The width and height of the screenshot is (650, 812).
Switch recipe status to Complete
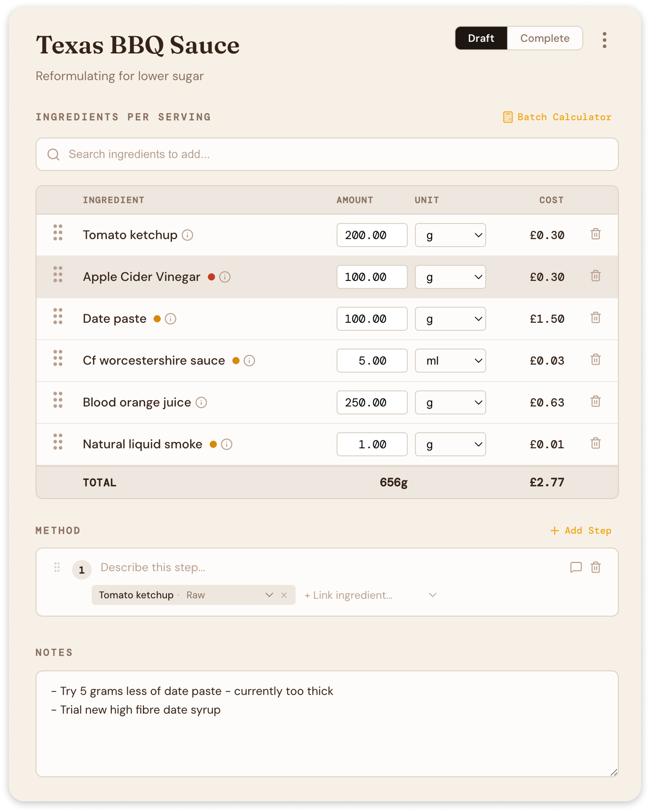(x=544, y=38)
